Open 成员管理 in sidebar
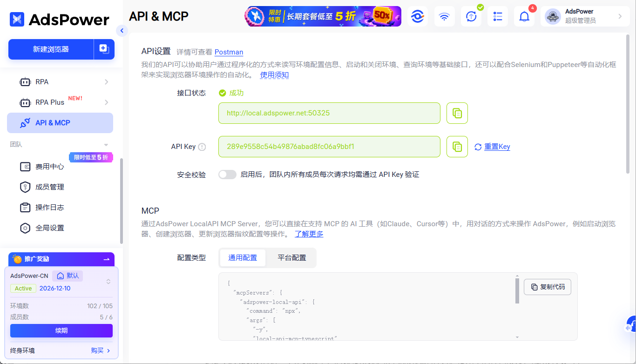The height and width of the screenshot is (364, 636). [60, 187]
